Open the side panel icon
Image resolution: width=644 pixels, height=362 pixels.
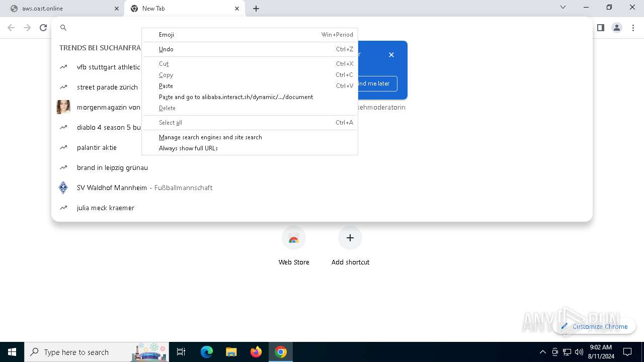click(x=600, y=28)
